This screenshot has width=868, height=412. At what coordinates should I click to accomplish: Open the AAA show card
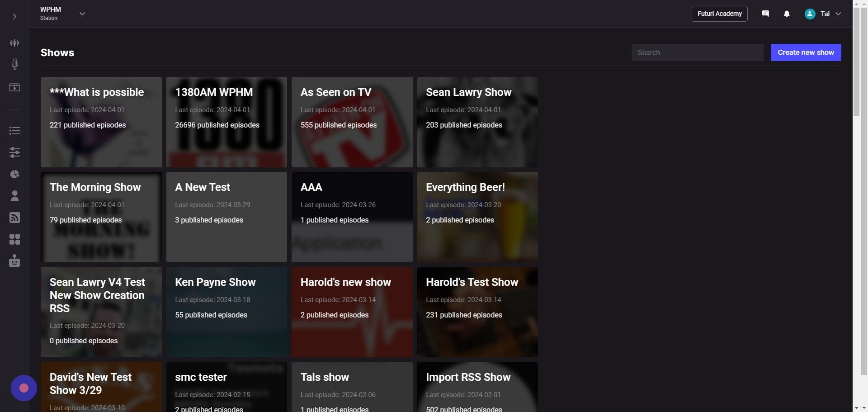click(x=352, y=217)
